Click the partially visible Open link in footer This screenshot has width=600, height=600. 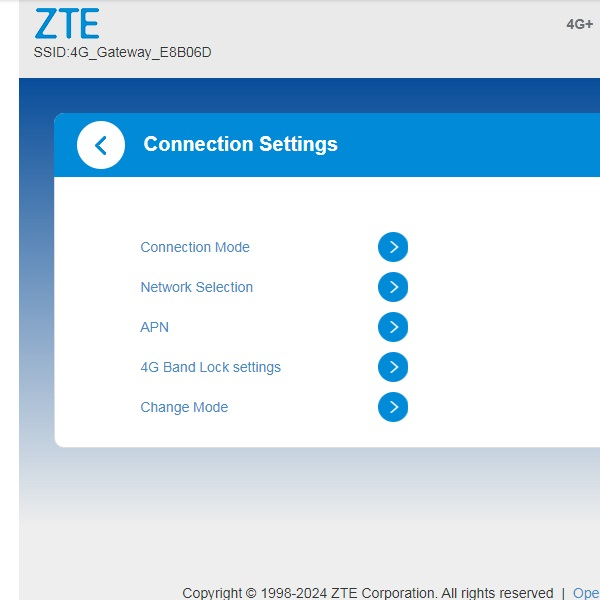coord(586,593)
